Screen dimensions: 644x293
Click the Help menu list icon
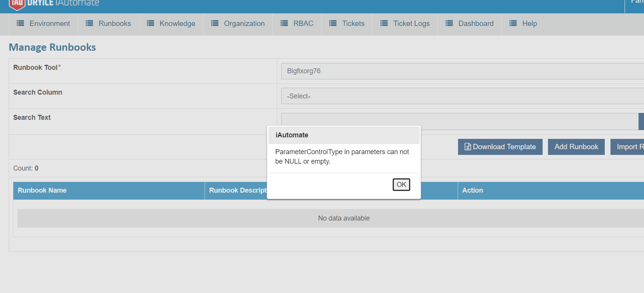pyautogui.click(x=513, y=23)
